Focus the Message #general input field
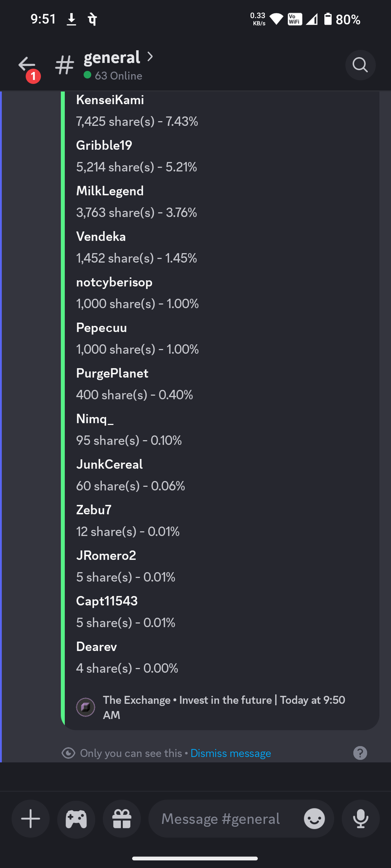The height and width of the screenshot is (868, 391). pos(221,818)
